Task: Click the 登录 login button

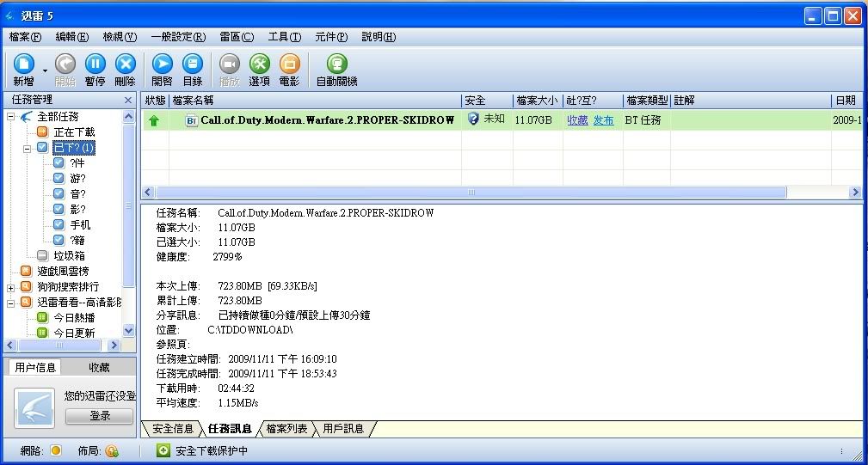Action: coord(100,416)
